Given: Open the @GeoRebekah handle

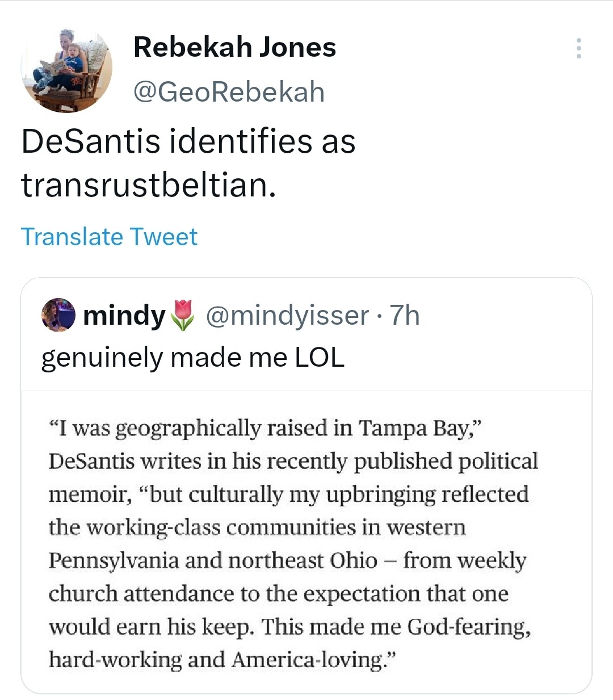Looking at the screenshot, I should tap(229, 92).
